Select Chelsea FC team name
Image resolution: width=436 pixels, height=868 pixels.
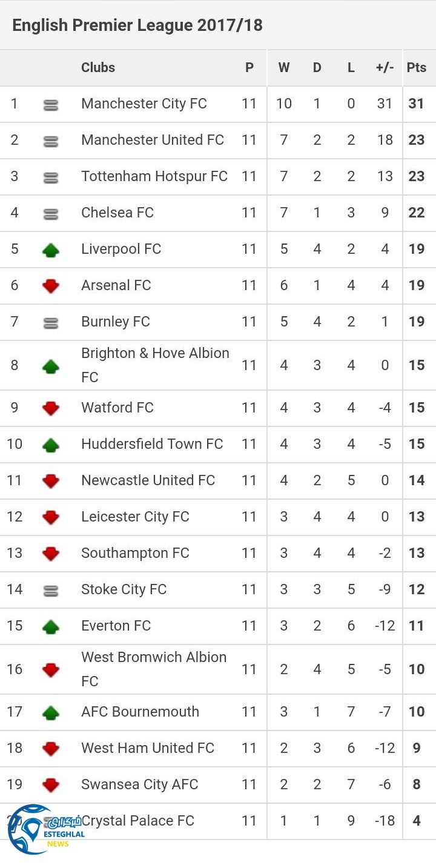117,213
